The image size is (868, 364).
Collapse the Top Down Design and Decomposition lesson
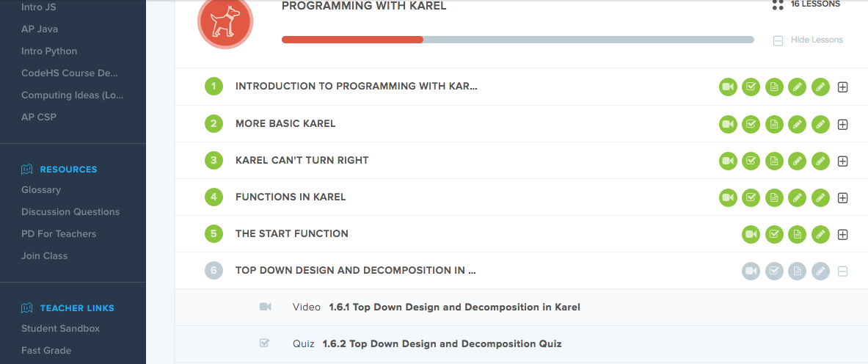pyautogui.click(x=843, y=270)
